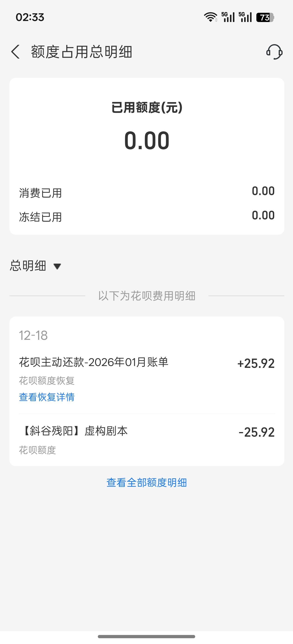Viewport: 293px width, 644px height.
Task: Tap the bottom home gesture bar
Action: [x=146, y=637]
